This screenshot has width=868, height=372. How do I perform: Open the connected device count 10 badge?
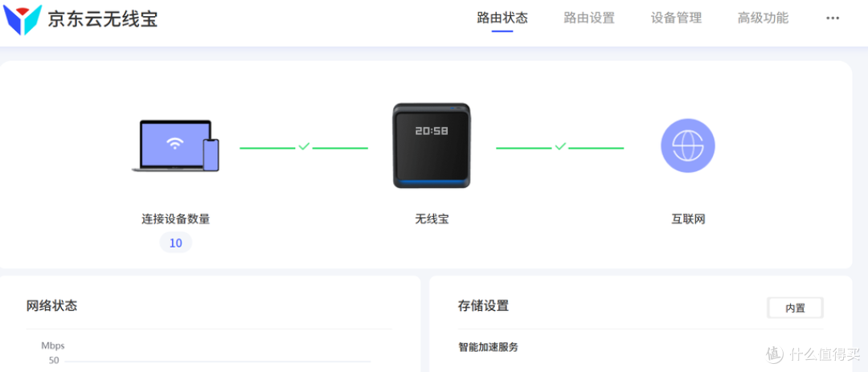tap(175, 243)
